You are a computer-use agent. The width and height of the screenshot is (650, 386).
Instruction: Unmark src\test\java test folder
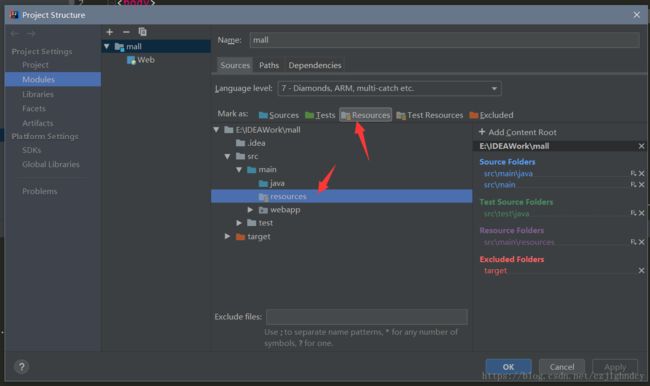(641, 213)
